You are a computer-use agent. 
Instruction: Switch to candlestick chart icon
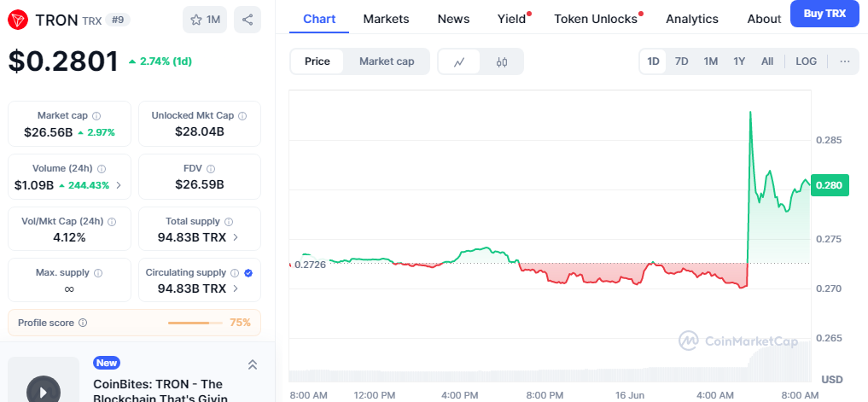tap(502, 61)
